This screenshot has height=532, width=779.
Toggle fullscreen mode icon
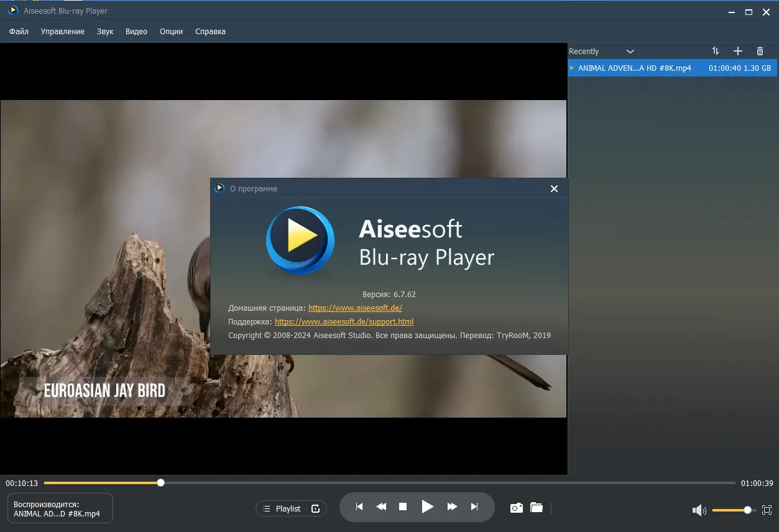(x=767, y=510)
